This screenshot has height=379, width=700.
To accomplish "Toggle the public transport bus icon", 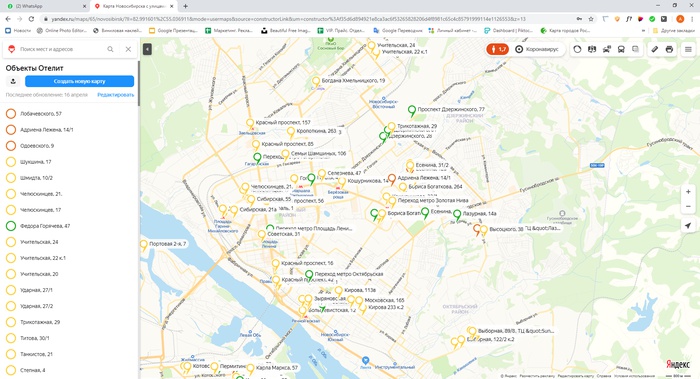I will click(621, 49).
